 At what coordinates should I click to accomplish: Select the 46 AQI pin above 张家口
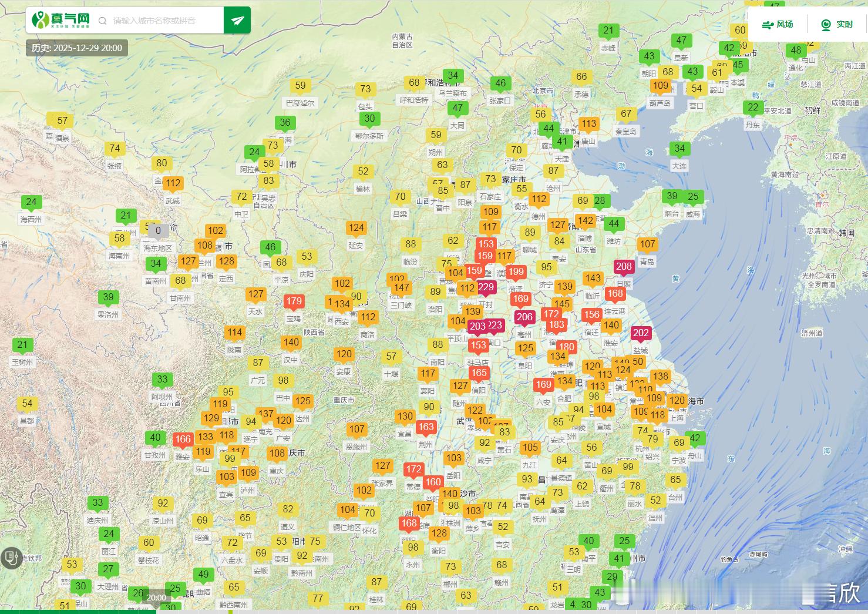[x=500, y=84]
